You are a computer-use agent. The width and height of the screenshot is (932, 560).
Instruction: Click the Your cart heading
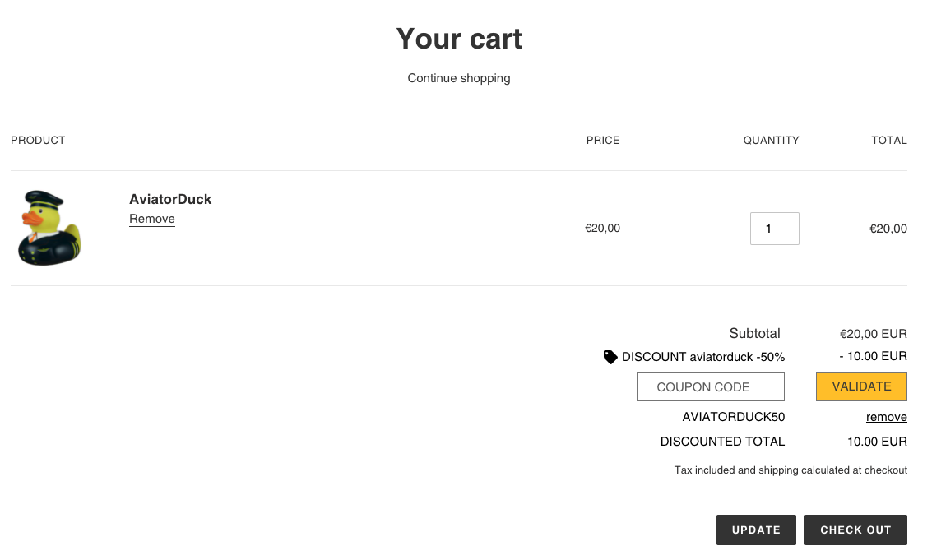pos(459,39)
